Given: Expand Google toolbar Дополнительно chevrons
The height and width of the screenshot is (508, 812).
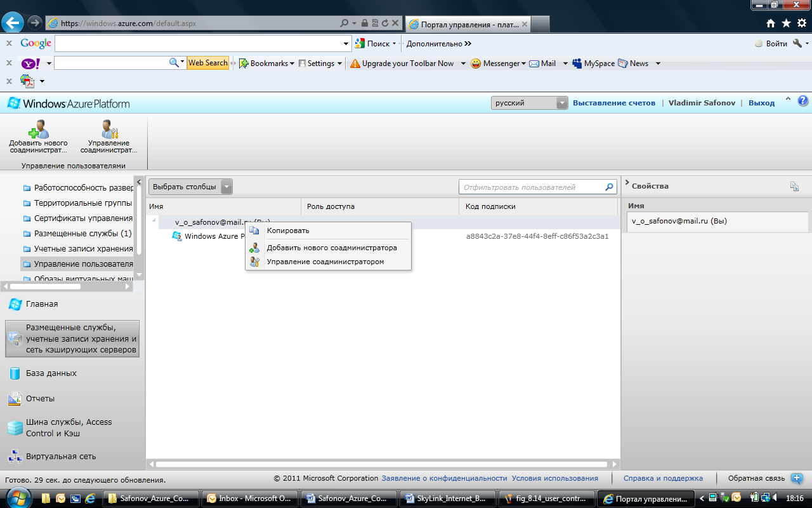Looking at the screenshot, I should pos(468,44).
